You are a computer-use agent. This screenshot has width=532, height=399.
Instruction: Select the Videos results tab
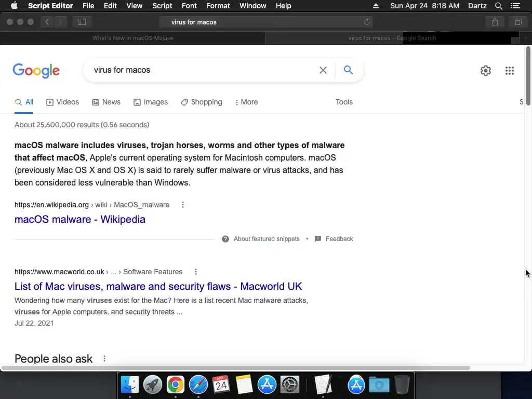(x=62, y=102)
